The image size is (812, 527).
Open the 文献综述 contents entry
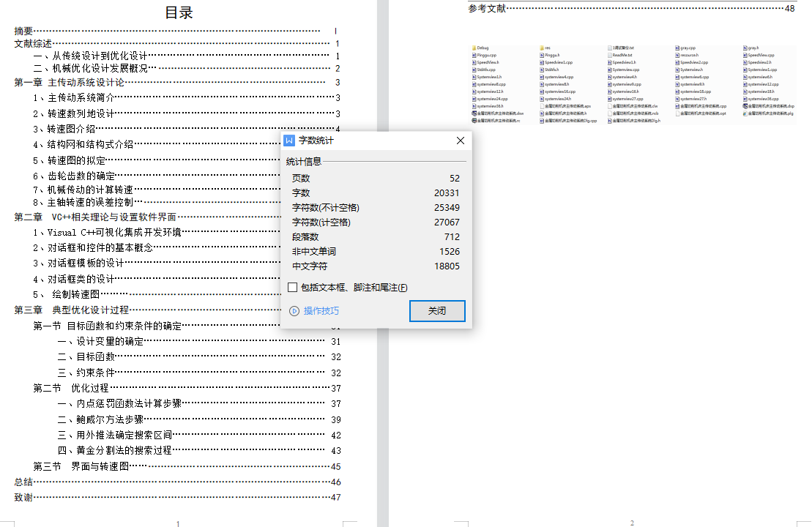coord(176,43)
